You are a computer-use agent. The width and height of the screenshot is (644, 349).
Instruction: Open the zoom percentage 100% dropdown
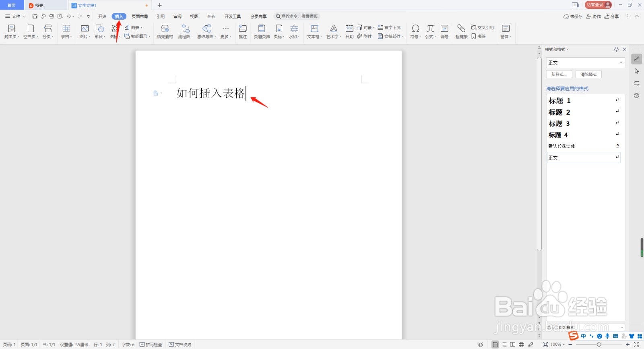[x=557, y=345]
